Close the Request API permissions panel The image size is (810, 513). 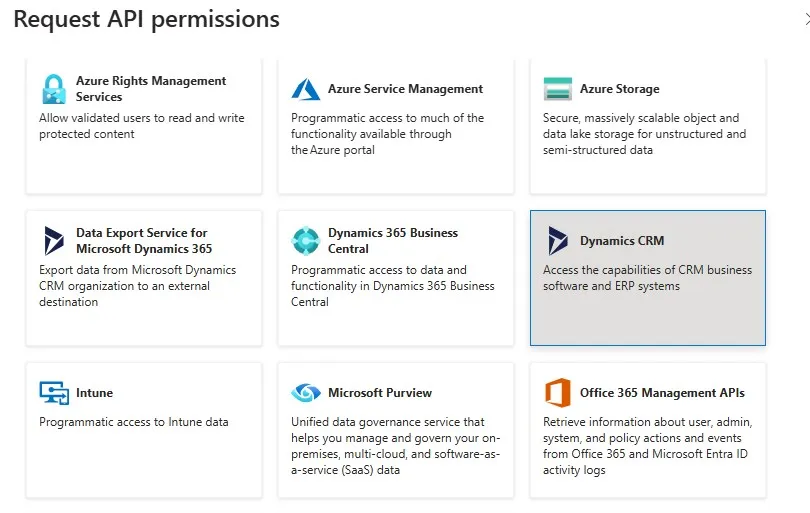pos(807,20)
